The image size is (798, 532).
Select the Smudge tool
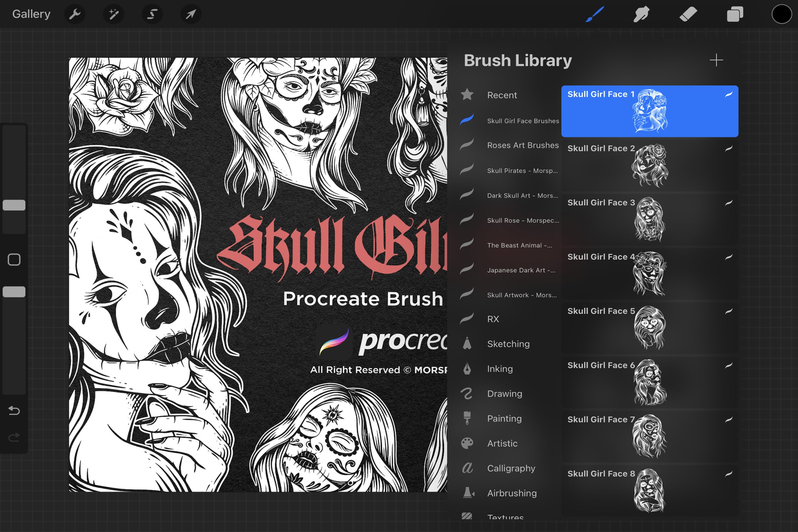coord(641,14)
